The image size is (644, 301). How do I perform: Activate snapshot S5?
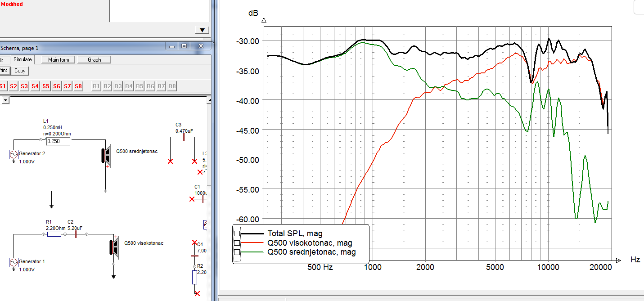(x=46, y=86)
